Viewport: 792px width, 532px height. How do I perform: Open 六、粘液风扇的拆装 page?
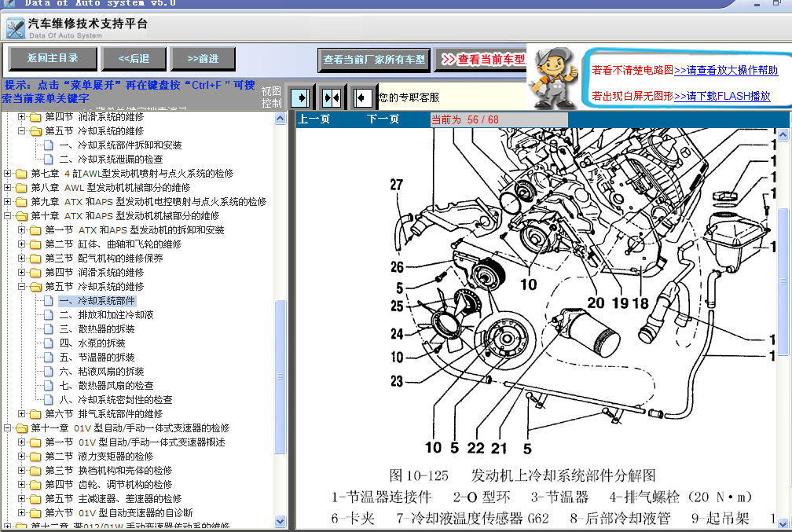click(102, 372)
